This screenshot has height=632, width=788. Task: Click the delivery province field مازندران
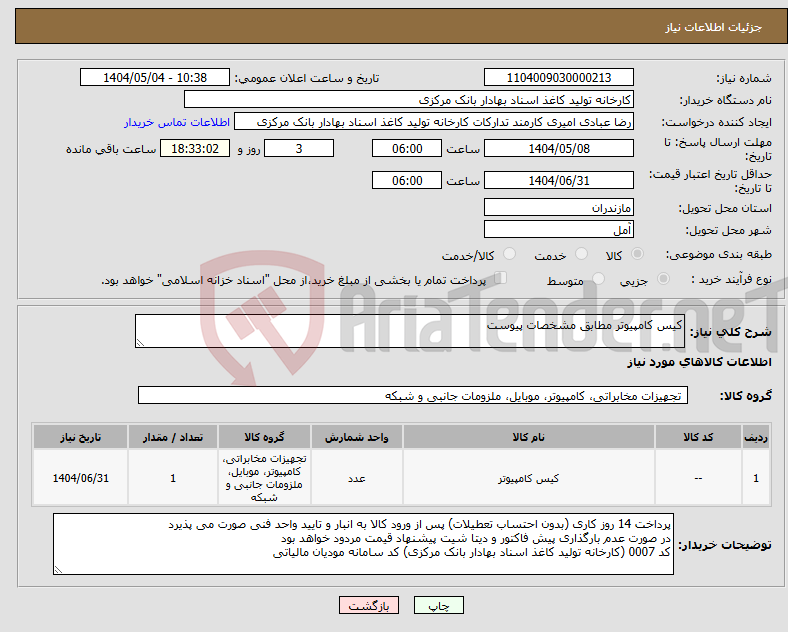(558, 207)
